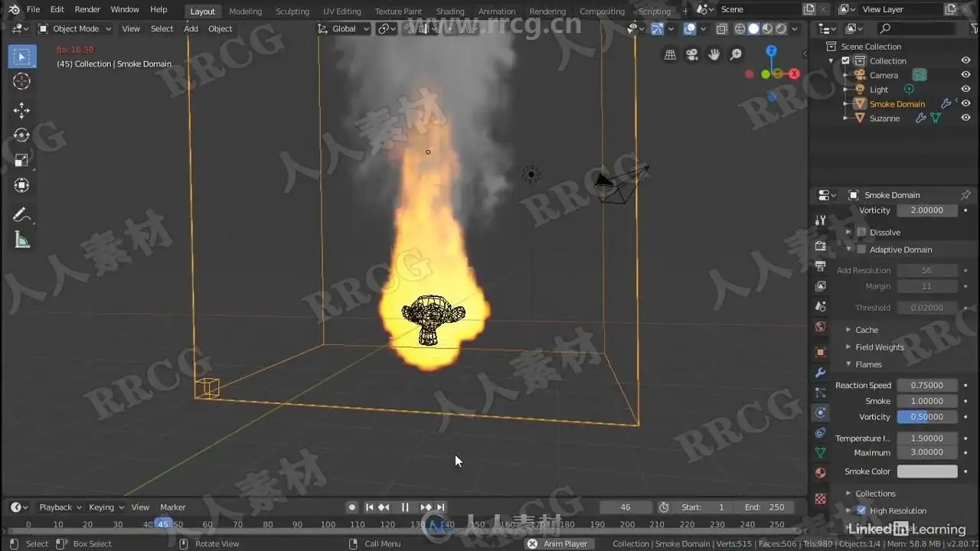The image size is (980, 551).
Task: Click the End frame field
Action: pos(766,507)
